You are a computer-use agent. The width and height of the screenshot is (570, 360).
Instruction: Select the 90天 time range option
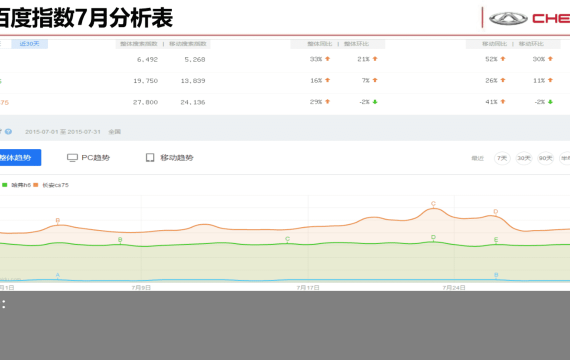click(546, 158)
